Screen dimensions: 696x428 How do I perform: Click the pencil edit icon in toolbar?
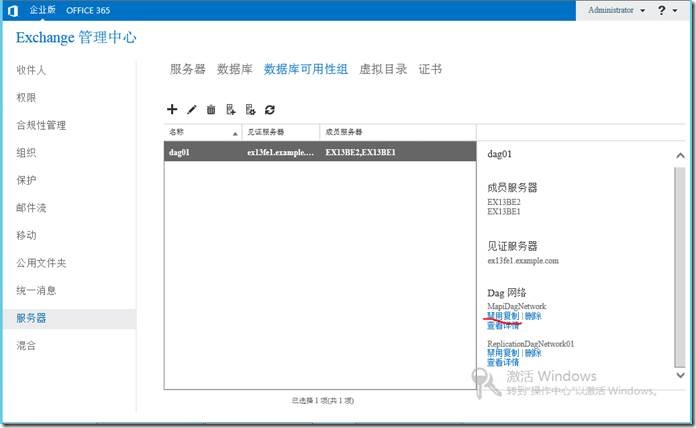point(192,109)
